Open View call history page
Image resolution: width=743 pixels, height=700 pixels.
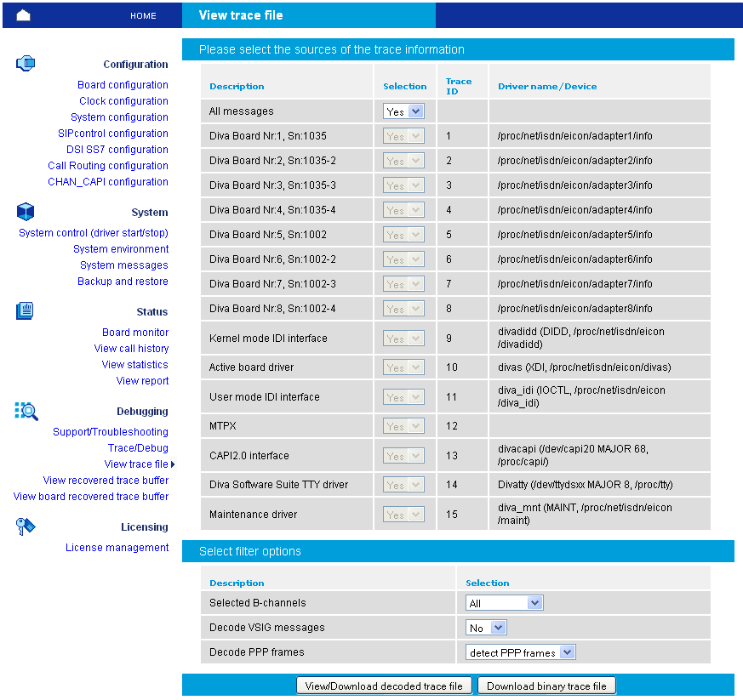(131, 349)
